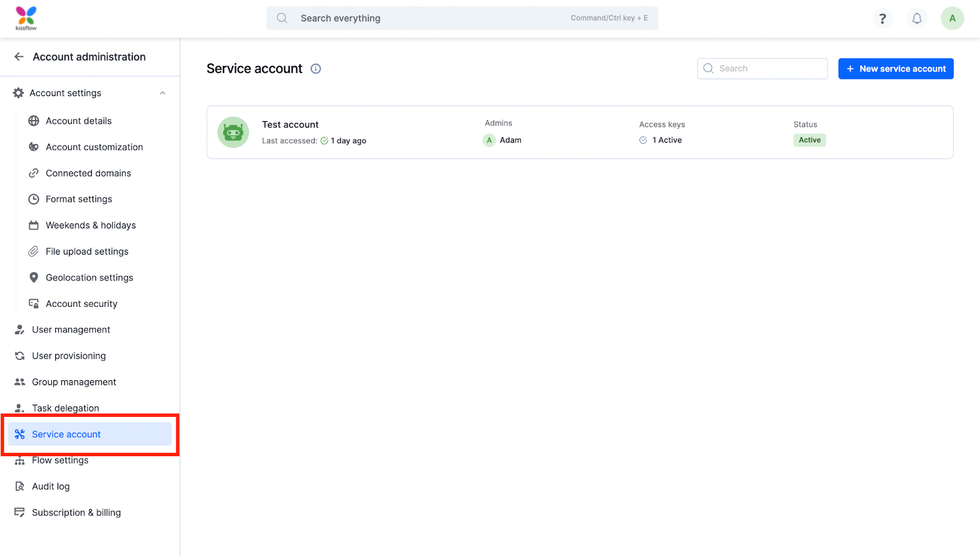The image size is (980, 557).
Task: Click the Test account robot avatar
Action: (233, 132)
